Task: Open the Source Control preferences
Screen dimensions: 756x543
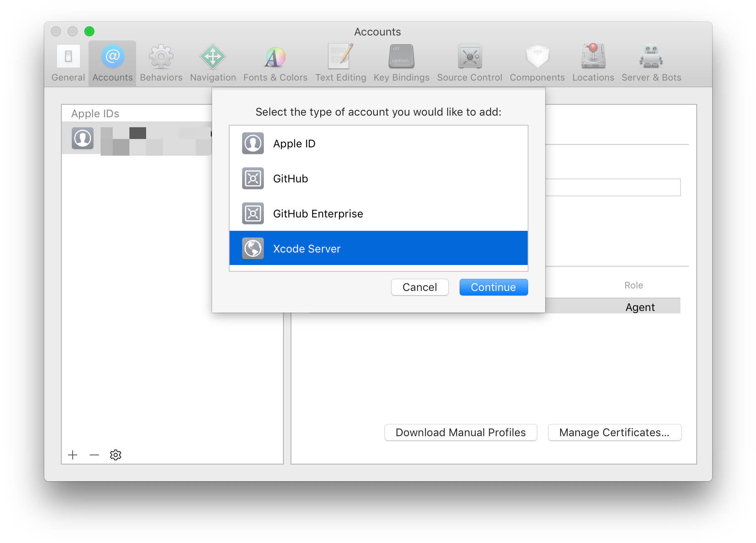Action: click(469, 62)
